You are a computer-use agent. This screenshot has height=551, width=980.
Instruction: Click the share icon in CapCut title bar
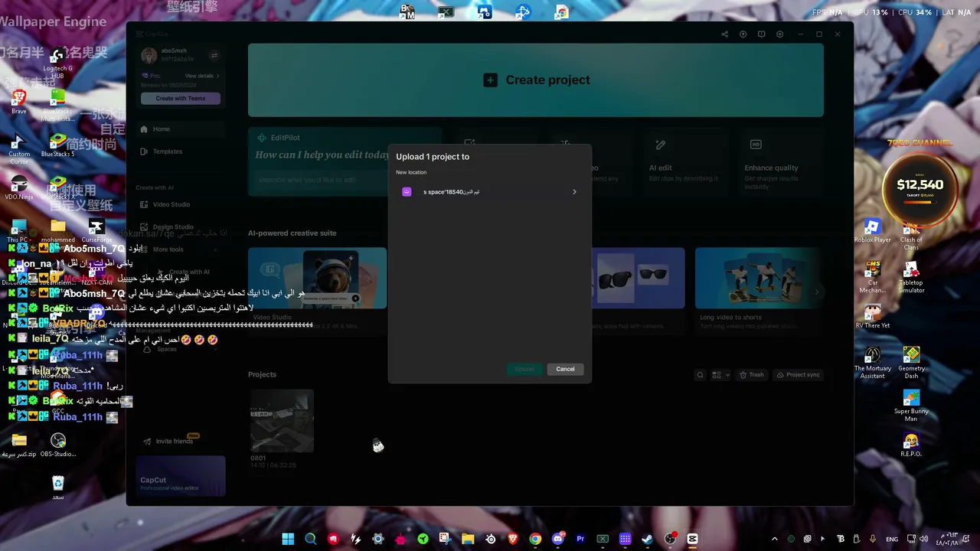[x=724, y=34]
